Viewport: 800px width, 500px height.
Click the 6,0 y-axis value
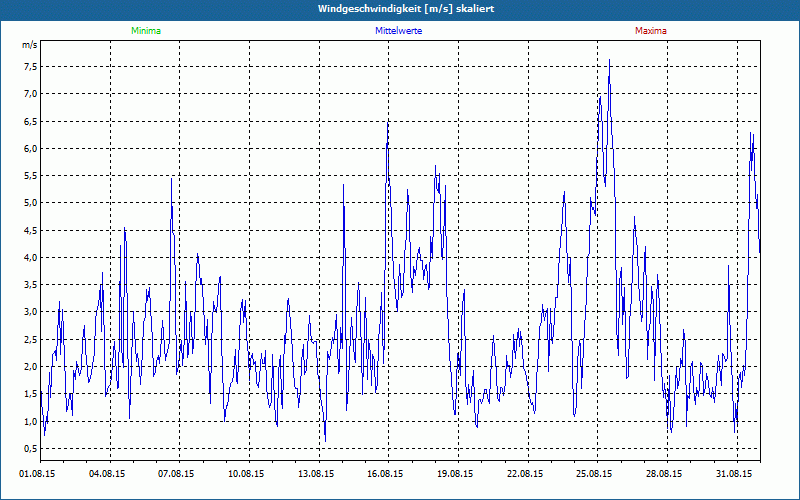tap(32, 148)
